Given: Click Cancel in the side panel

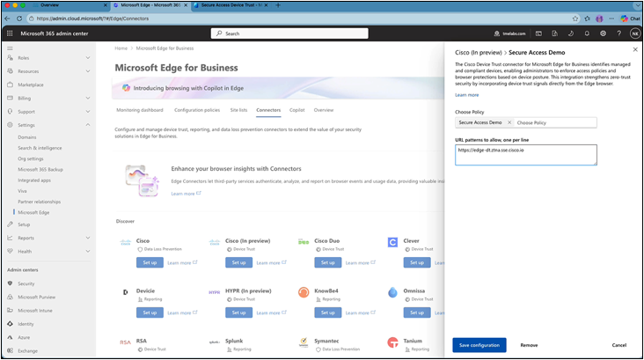Looking at the screenshot, I should tap(619, 345).
